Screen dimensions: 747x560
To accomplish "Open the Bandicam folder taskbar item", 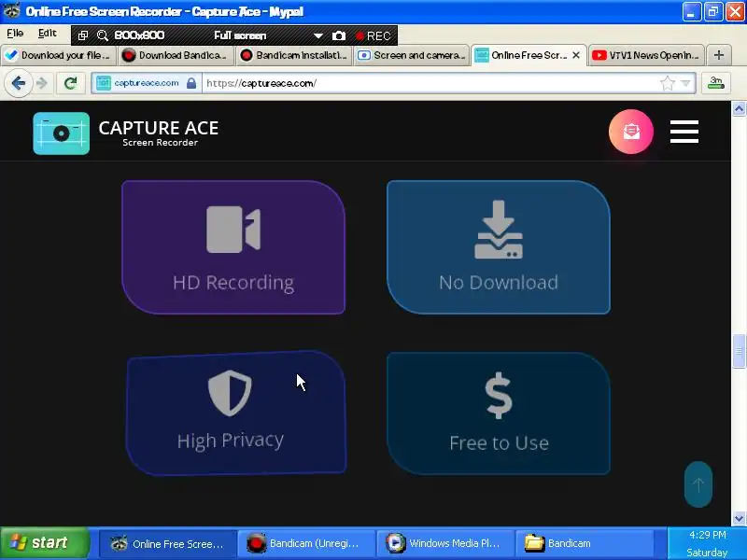I will [585, 543].
